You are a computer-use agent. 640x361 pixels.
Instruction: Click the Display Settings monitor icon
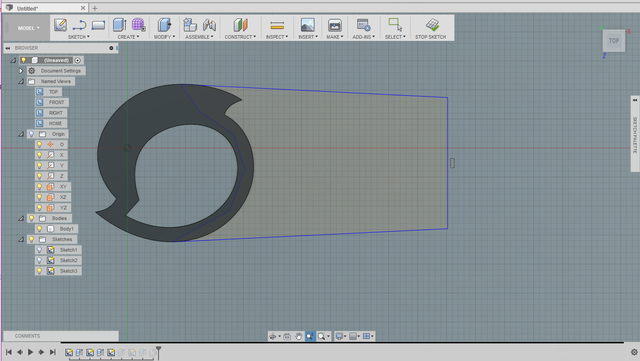coord(339,336)
